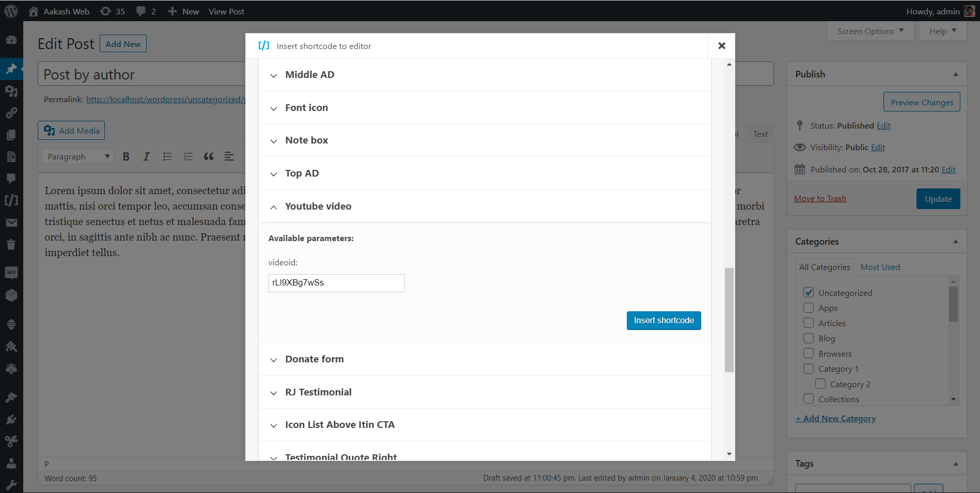Click Move to Trash link

click(x=820, y=199)
